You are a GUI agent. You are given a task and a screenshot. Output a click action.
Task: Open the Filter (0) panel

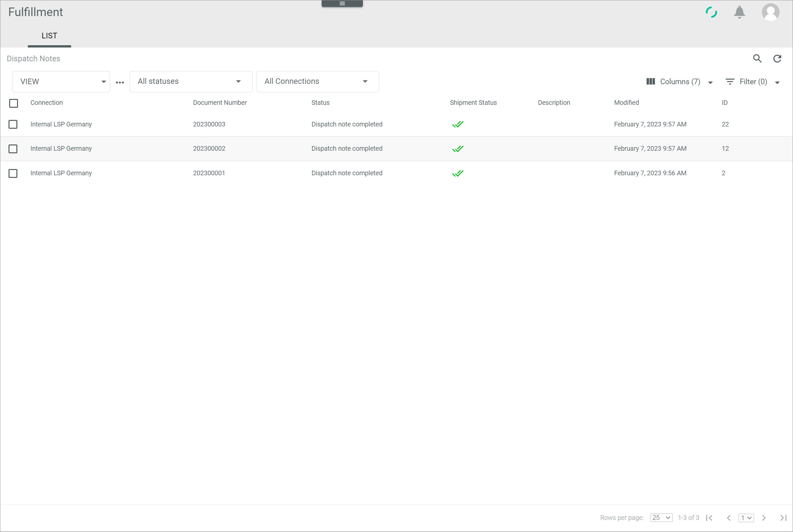coord(752,82)
